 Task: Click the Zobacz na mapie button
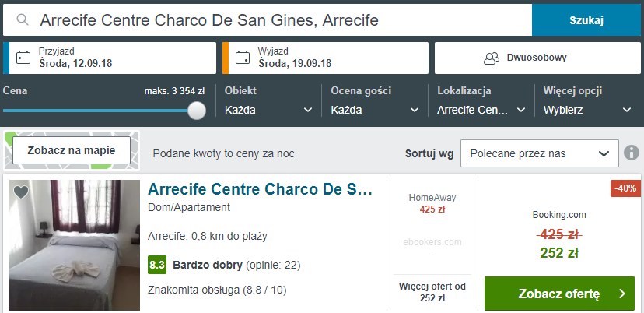point(72,150)
